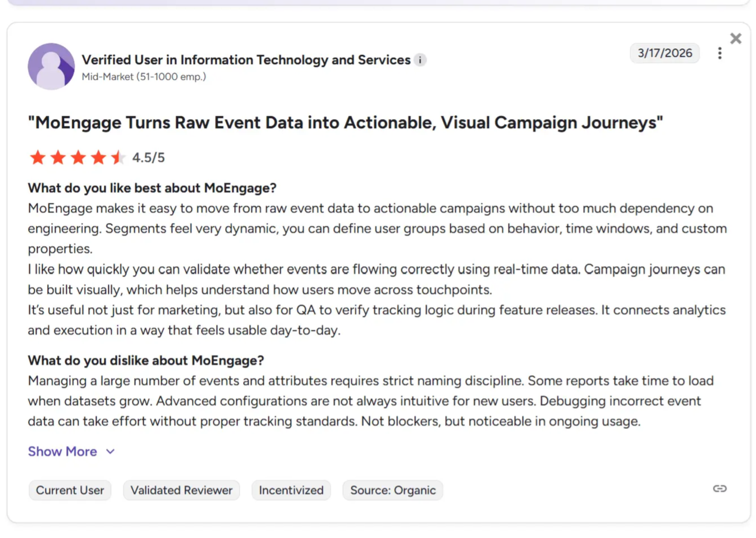Click the Mid-Market company size label
Image resolution: width=756 pixels, height=538 pixels.
pos(144,77)
